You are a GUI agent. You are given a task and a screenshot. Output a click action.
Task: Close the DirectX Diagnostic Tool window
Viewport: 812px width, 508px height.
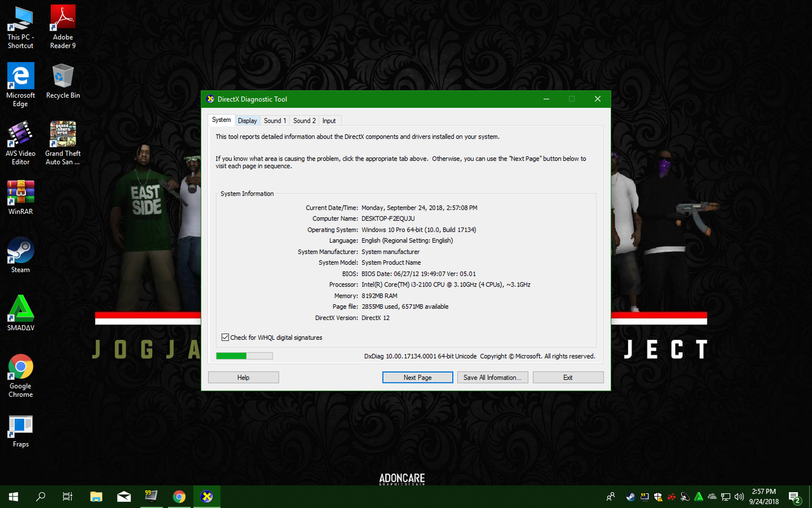click(598, 99)
